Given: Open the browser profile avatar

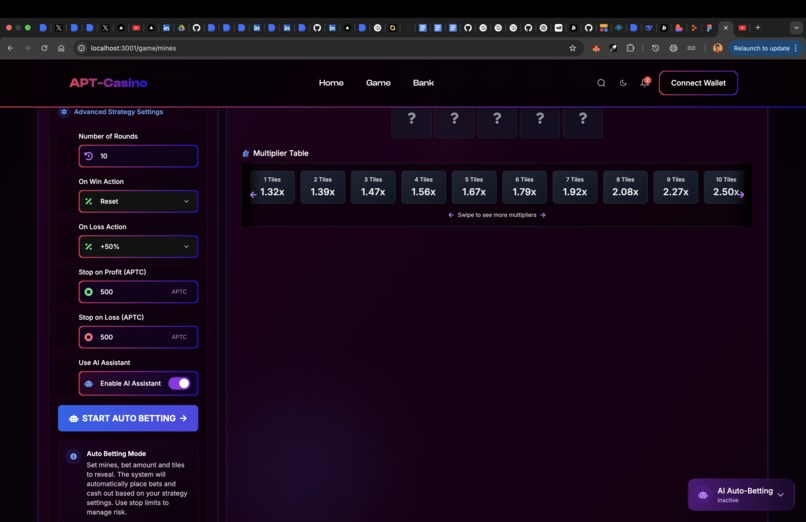Looking at the screenshot, I should pos(718,48).
